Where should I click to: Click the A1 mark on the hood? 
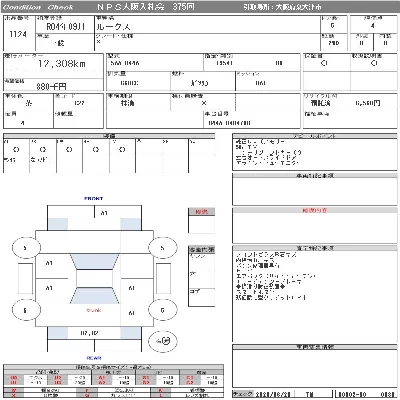[x=104, y=213]
